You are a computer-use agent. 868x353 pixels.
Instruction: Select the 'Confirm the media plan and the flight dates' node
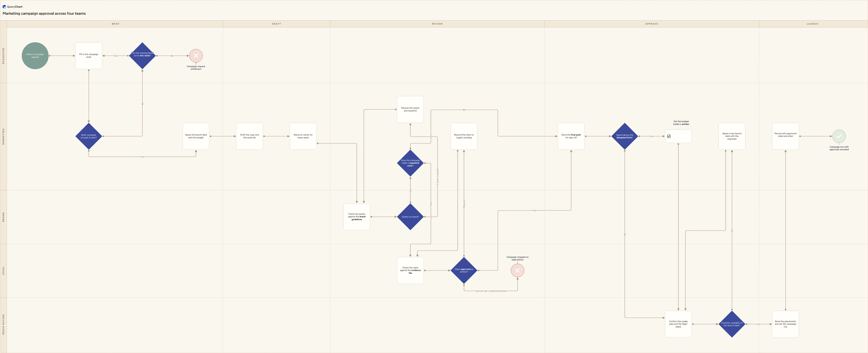coord(678,324)
